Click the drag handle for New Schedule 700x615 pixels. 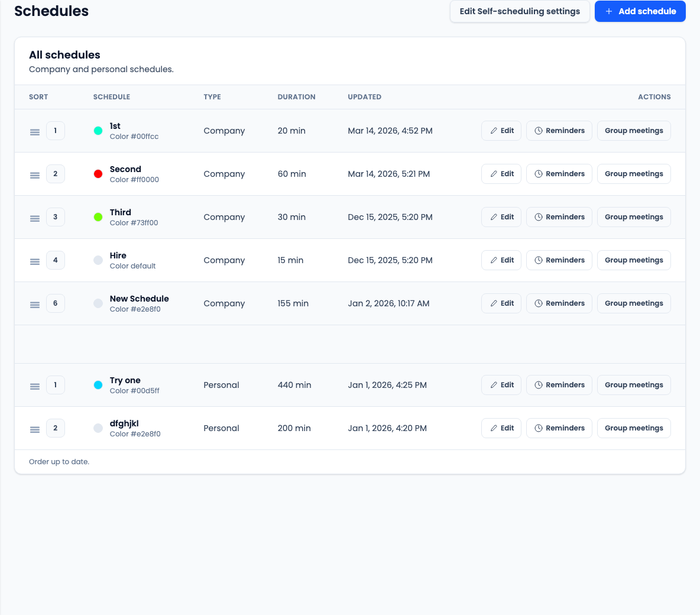(x=35, y=305)
